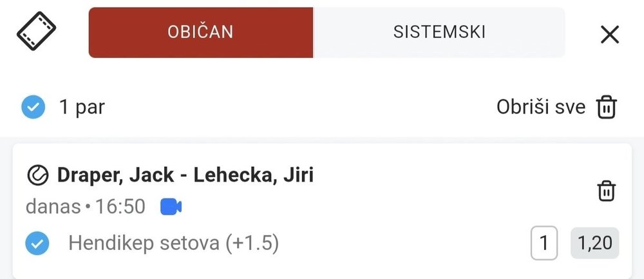Uncheck the Hendikep setova selection

[37, 244]
